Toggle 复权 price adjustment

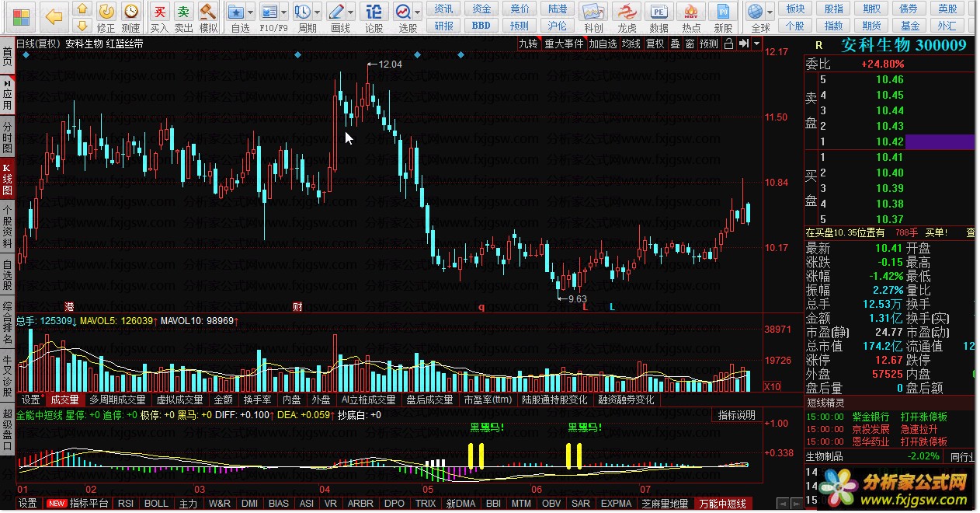click(655, 44)
